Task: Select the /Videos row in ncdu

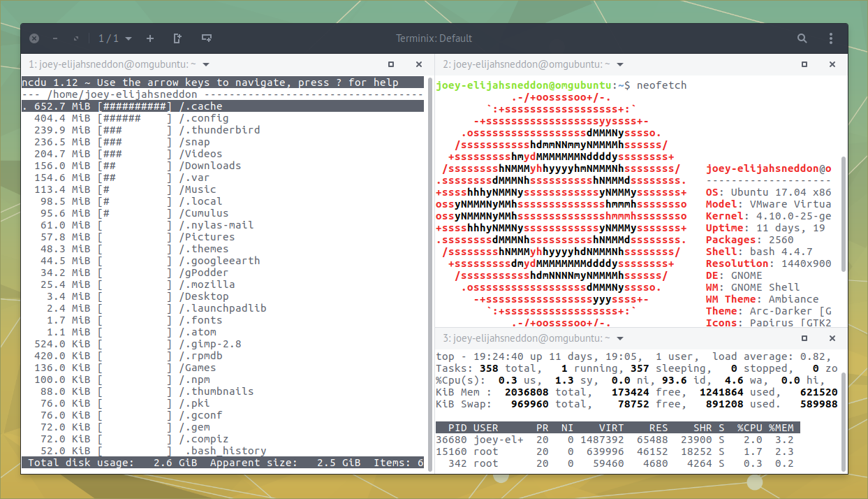Action: coord(223,154)
